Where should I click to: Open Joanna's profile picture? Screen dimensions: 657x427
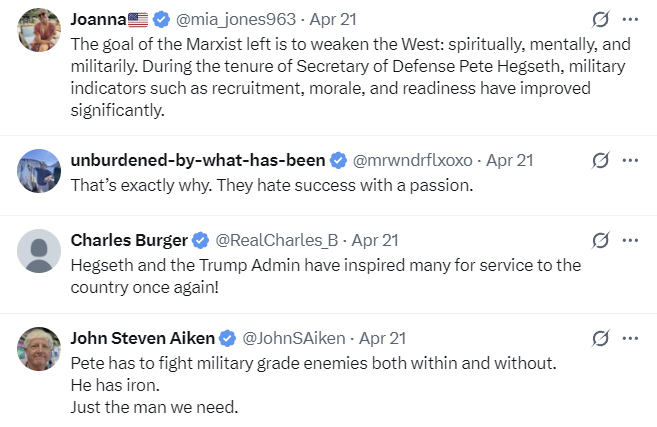[39, 30]
